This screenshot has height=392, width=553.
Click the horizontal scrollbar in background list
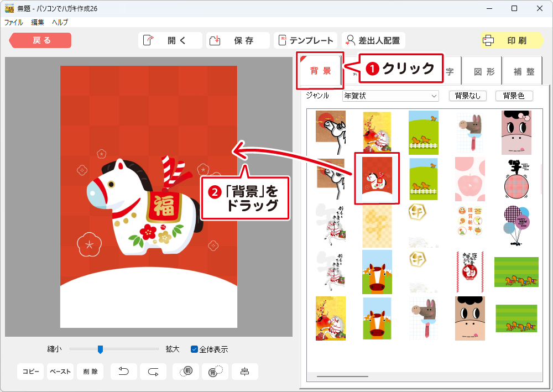tap(342, 377)
